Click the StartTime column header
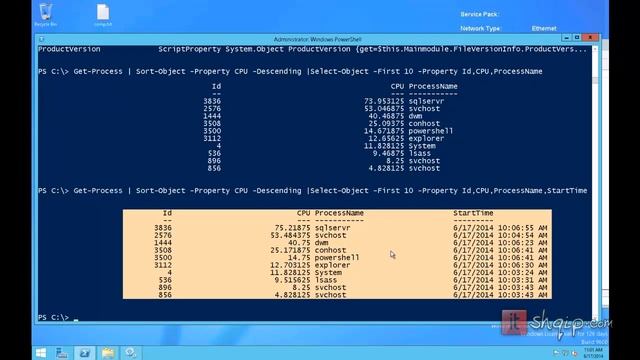Viewport: 640px width, 360px height. click(x=473, y=213)
